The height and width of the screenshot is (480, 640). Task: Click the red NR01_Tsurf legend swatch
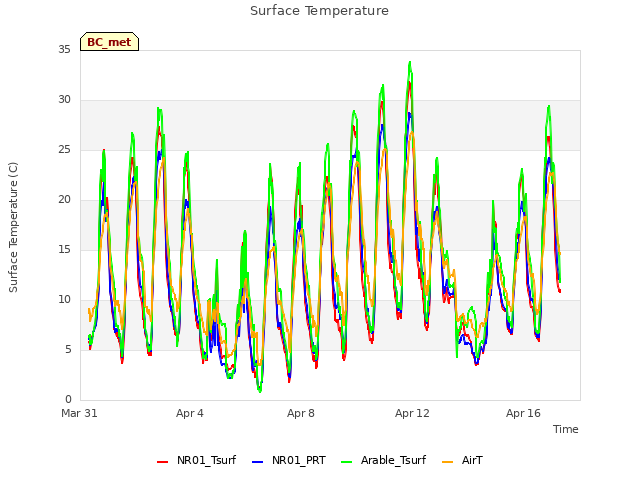162,462
